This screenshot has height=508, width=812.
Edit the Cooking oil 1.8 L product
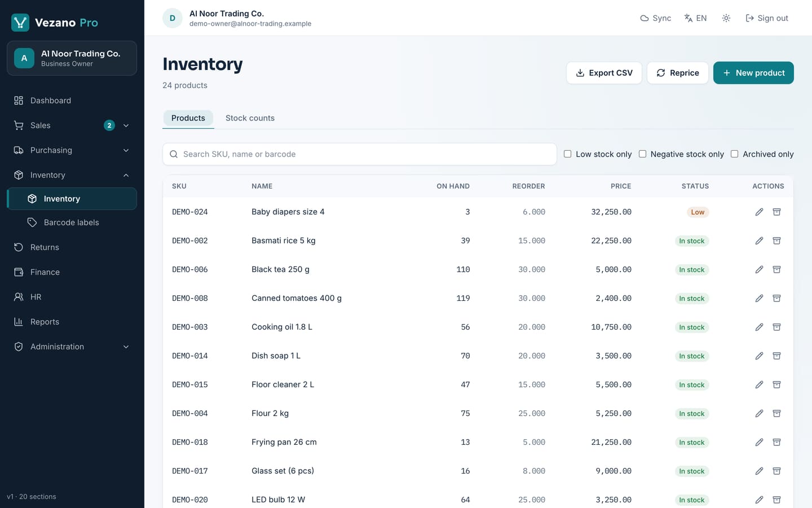(759, 327)
